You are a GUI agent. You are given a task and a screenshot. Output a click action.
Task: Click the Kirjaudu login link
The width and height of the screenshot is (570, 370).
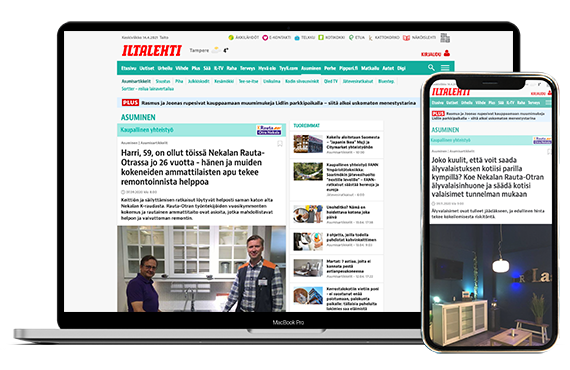pos(431,54)
